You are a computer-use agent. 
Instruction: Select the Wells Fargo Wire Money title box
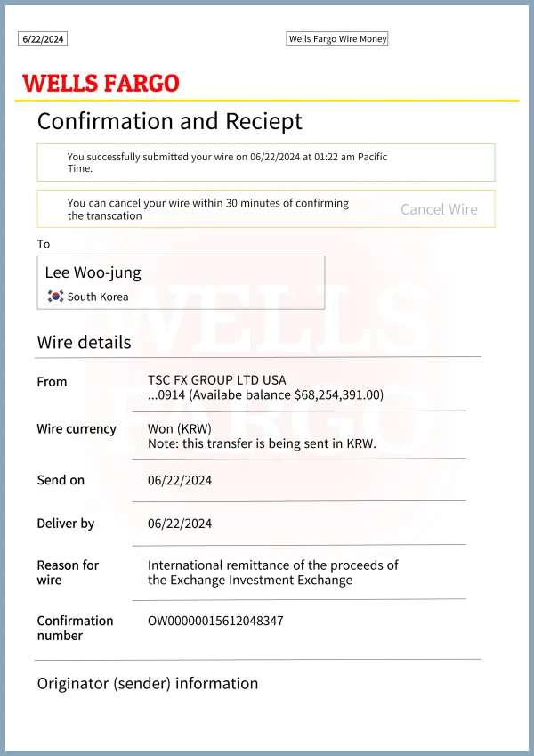(337, 39)
